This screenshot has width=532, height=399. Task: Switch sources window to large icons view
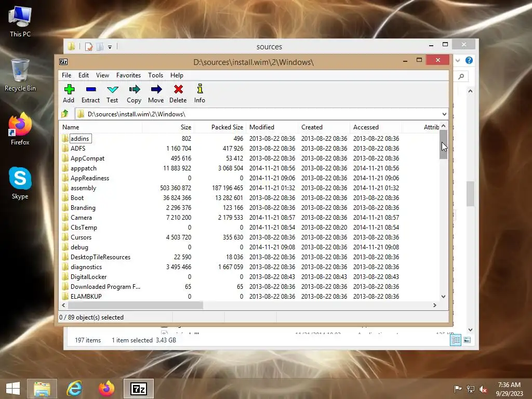467,340
